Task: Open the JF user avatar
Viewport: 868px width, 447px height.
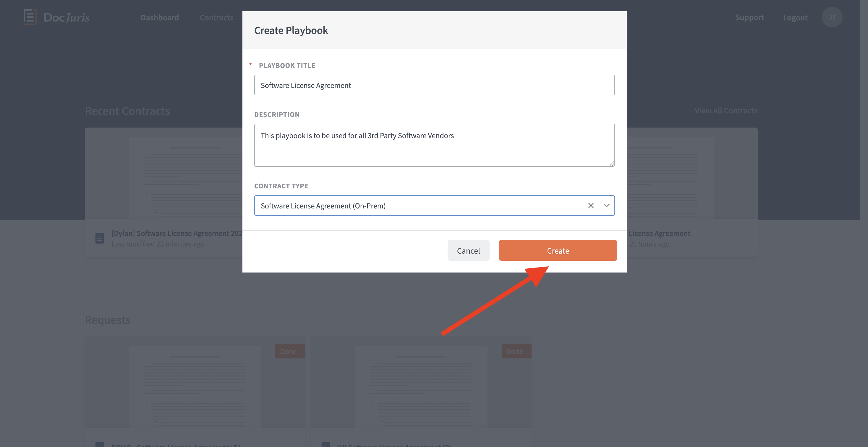Action: pos(832,17)
